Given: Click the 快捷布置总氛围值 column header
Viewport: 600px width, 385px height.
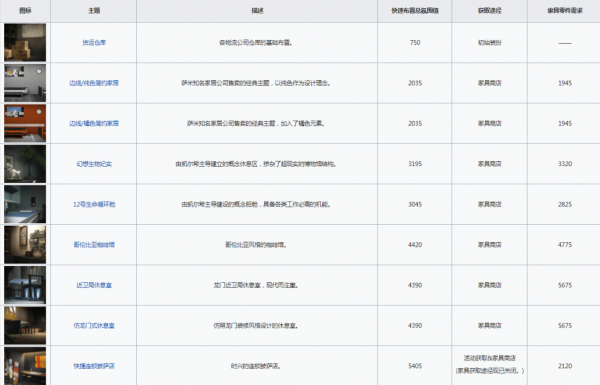Looking at the screenshot, I should click(415, 11).
